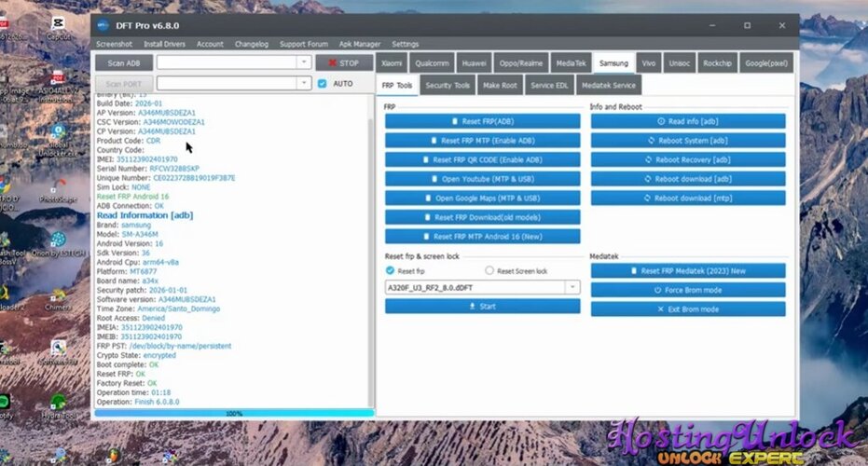This screenshot has width=868, height=466.
Task: Expand the A320F_U3_RF2_8.0.dDFT file dropdown
Action: click(x=572, y=288)
